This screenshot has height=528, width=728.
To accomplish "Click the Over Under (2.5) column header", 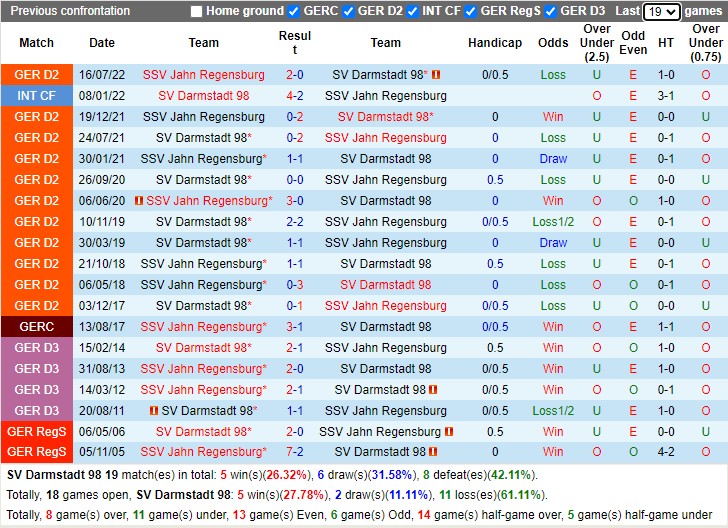I will (x=597, y=43).
